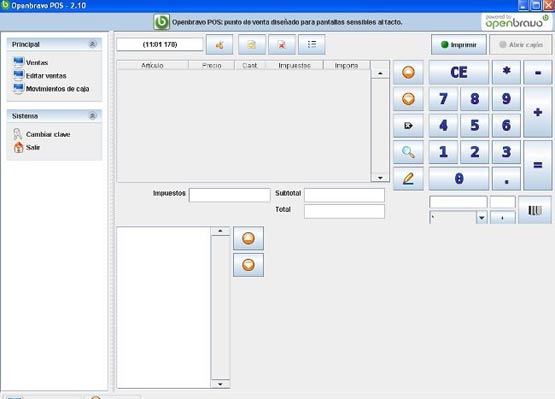This screenshot has height=399, width=555.
Task: Click the powered by openbravo logo
Action: tap(516, 22)
